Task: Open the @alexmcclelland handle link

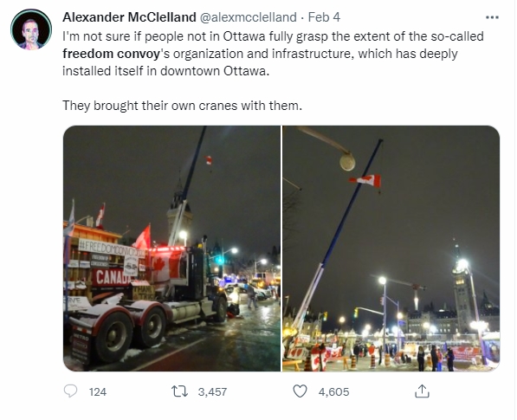Action: [249, 17]
